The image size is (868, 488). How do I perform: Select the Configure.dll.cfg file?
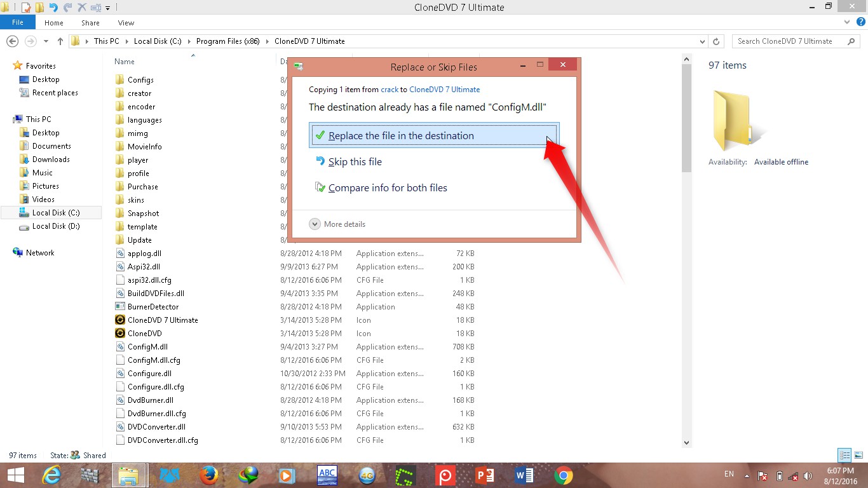[156, 387]
